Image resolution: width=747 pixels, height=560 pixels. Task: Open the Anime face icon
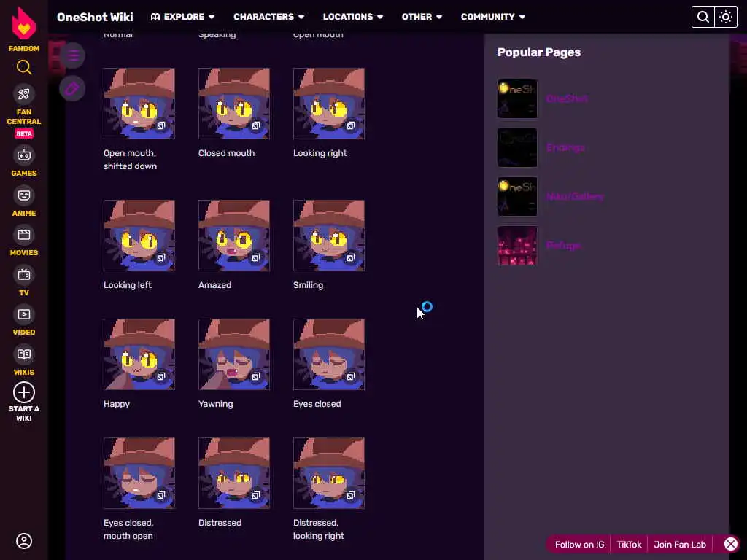coord(24,195)
